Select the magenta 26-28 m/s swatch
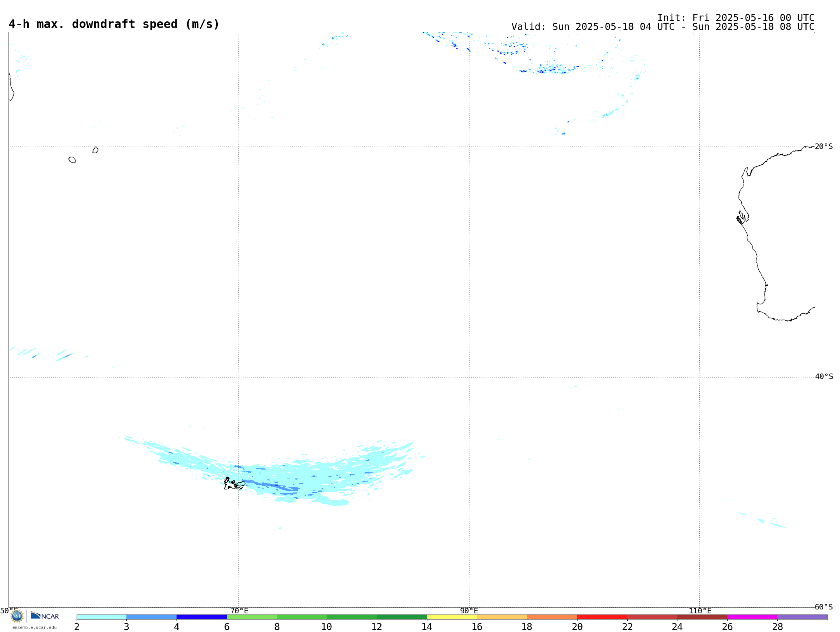 [752, 617]
